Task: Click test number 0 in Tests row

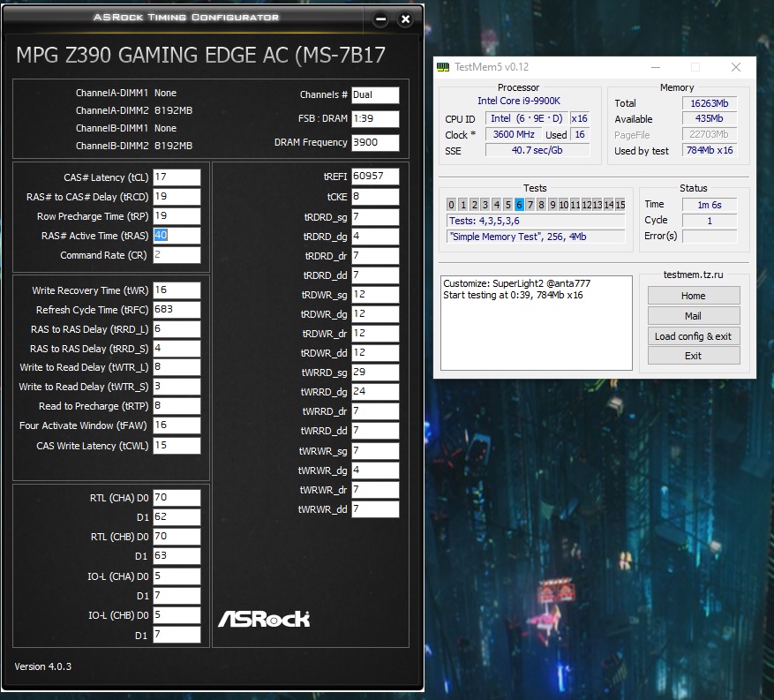Action: pos(451,205)
